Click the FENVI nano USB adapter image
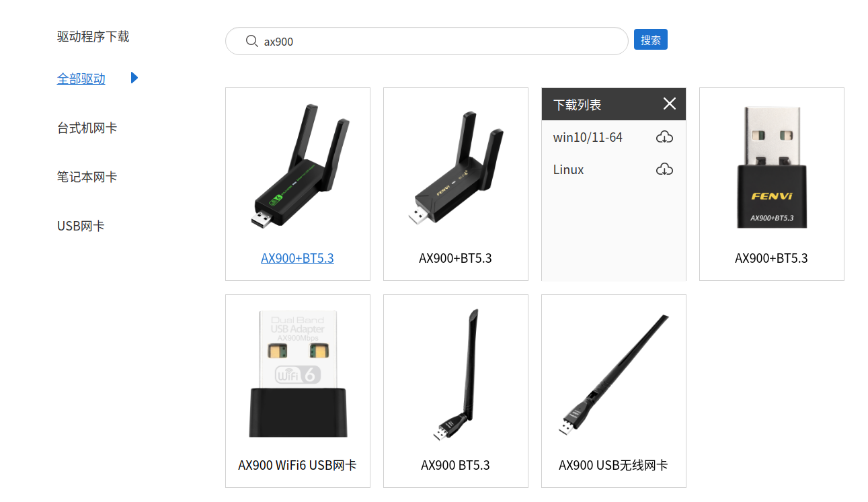 pyautogui.click(x=772, y=167)
